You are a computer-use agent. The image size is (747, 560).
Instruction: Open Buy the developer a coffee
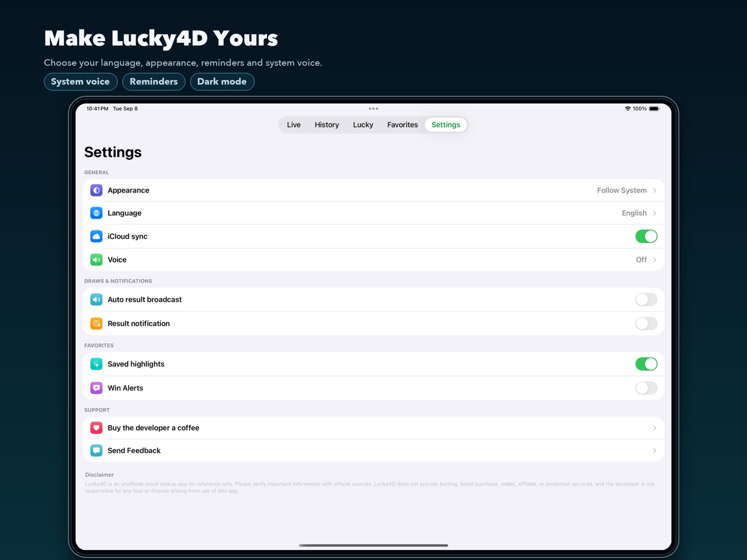(x=373, y=428)
